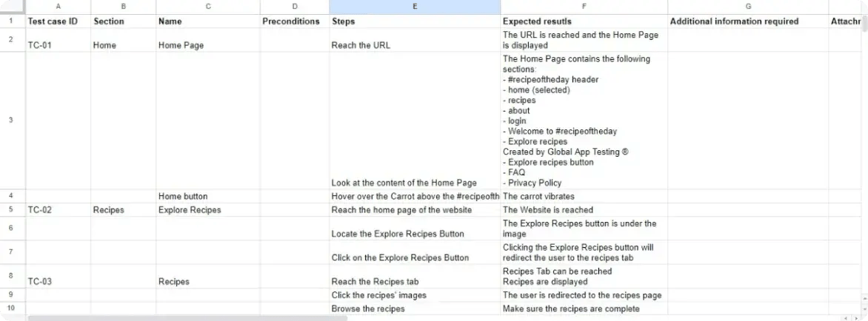
Task: Click the horizontal scrollbar thumb
Action: coord(176,317)
